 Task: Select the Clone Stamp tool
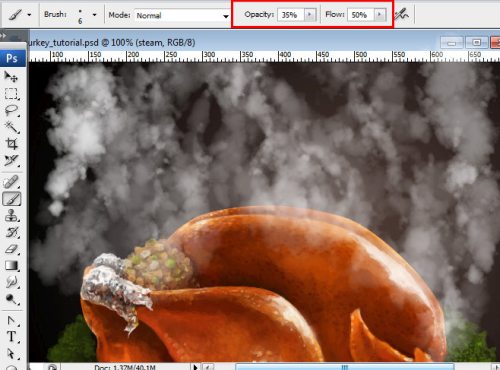tap(11, 216)
